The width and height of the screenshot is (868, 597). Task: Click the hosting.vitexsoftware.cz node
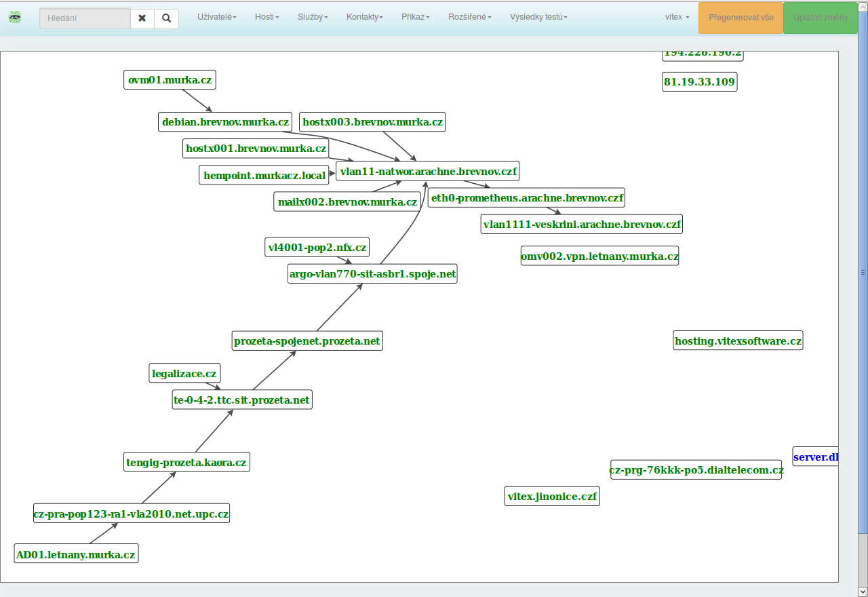pyautogui.click(x=738, y=341)
